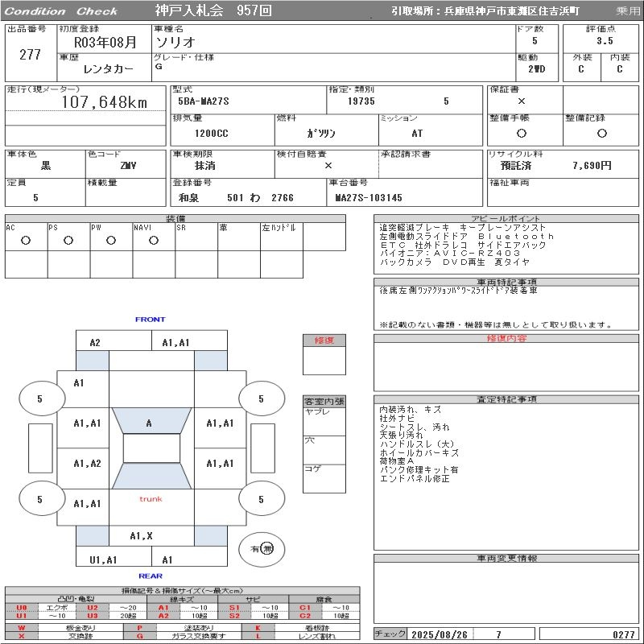
Task: Click recycle fee 7,690円
Action: [x=592, y=166]
